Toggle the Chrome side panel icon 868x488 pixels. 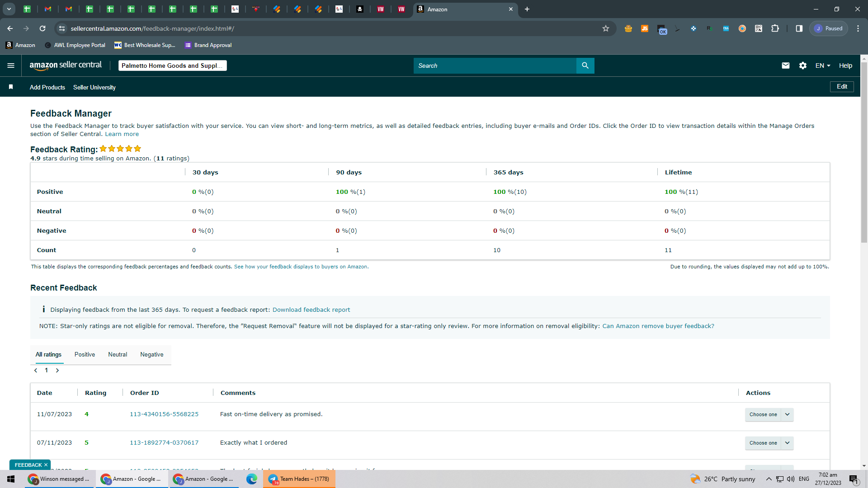pos(799,28)
